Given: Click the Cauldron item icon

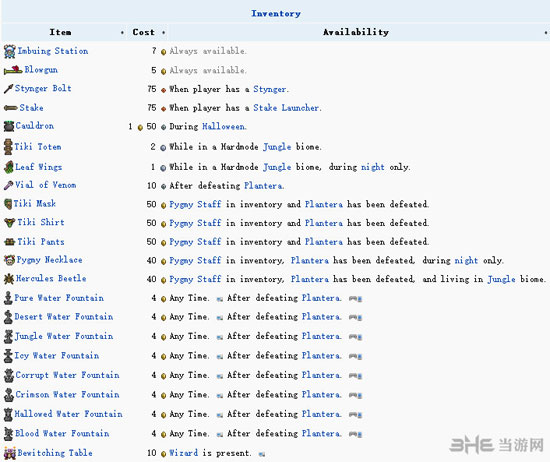Looking at the screenshot, I should click(9, 126).
